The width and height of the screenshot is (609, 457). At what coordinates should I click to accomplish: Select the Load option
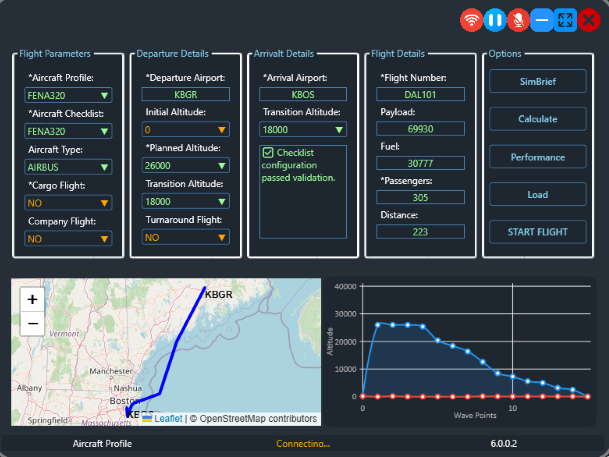coord(537,194)
